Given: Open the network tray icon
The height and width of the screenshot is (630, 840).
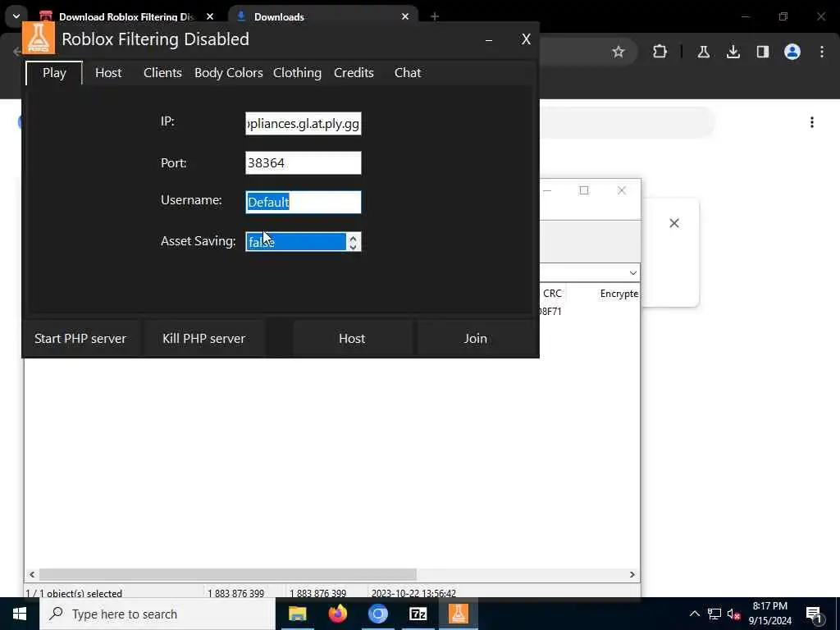Looking at the screenshot, I should (x=714, y=614).
